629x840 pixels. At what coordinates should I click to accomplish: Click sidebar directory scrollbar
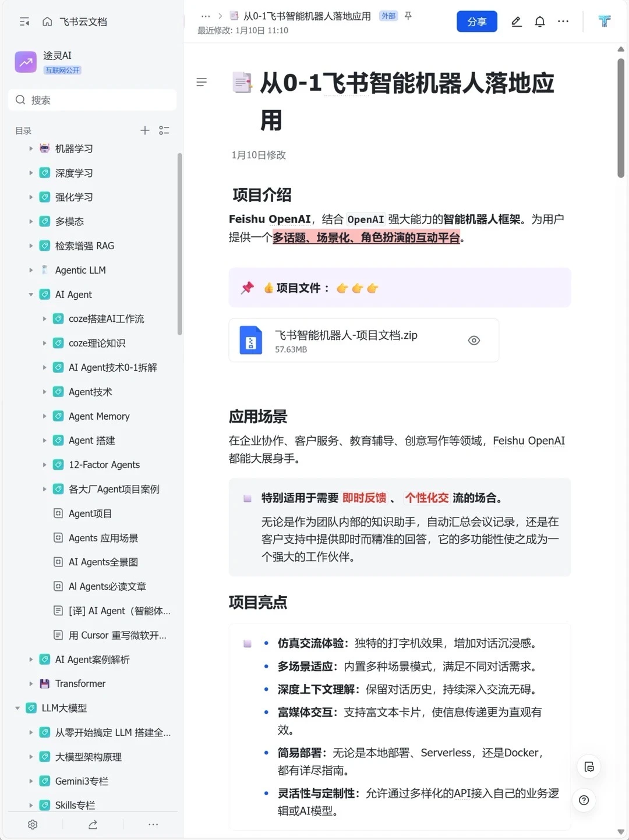(x=180, y=244)
